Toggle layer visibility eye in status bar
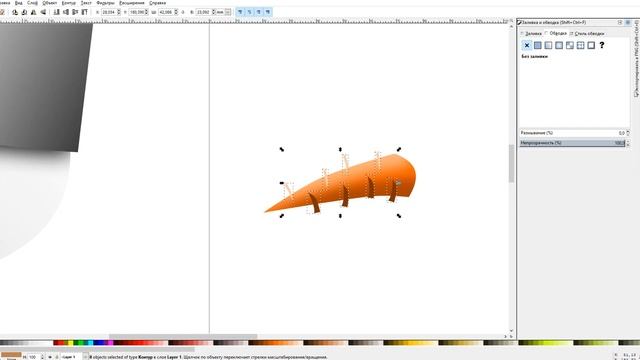640x360 pixels. tap(50, 357)
